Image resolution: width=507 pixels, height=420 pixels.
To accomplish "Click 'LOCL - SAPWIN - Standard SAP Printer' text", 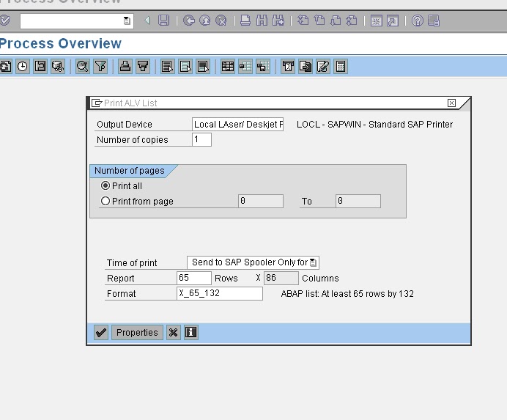I will pyautogui.click(x=374, y=125).
